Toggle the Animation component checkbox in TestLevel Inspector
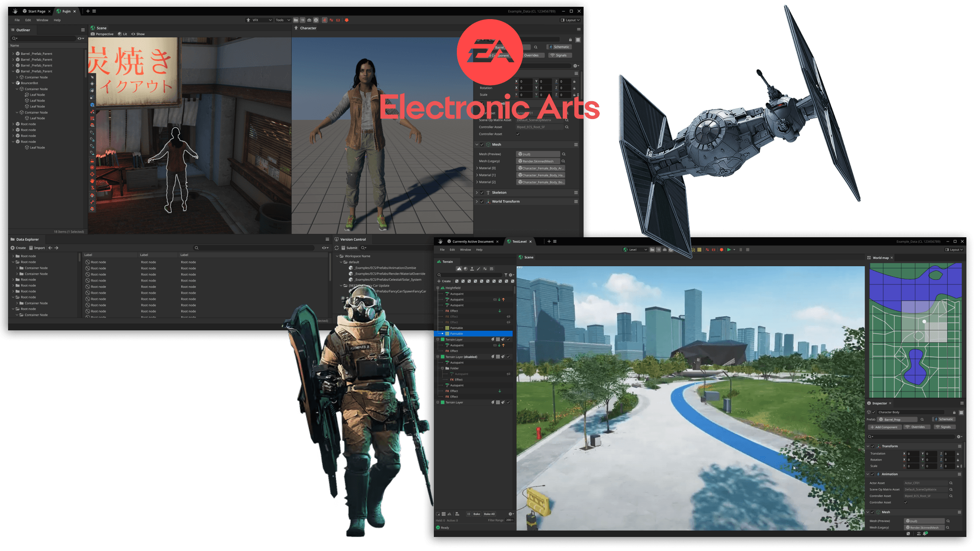980x551 pixels. tap(872, 474)
